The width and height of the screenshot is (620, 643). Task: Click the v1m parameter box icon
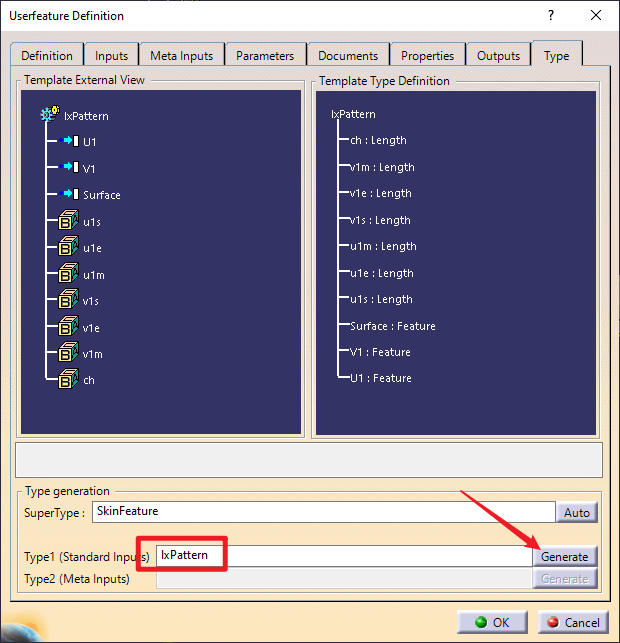click(x=68, y=352)
